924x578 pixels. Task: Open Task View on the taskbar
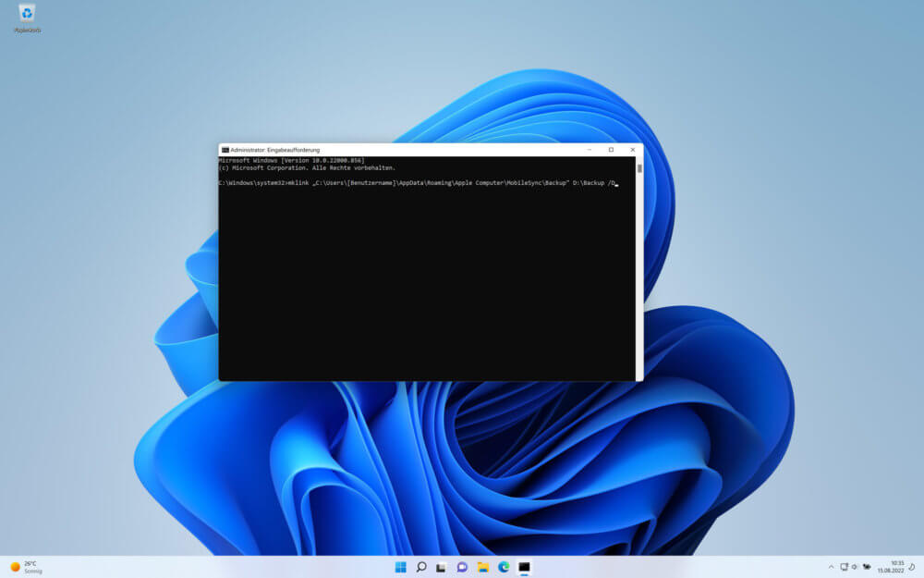point(442,567)
